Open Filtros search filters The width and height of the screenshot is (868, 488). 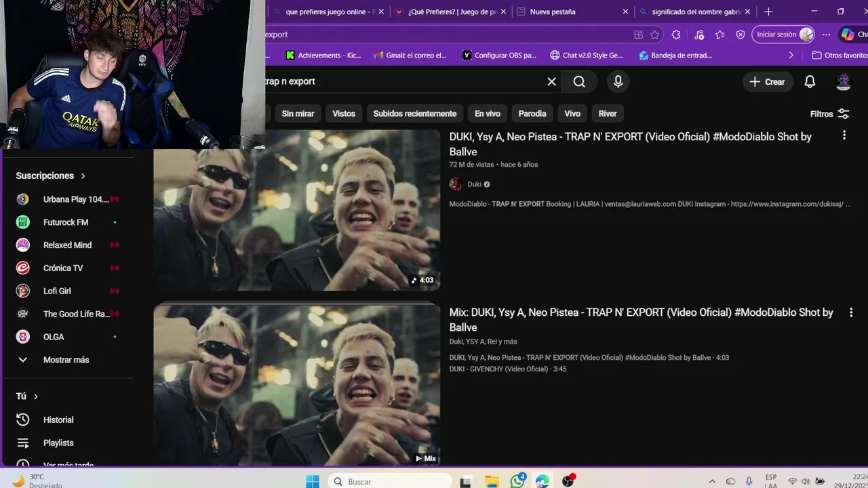(829, 114)
